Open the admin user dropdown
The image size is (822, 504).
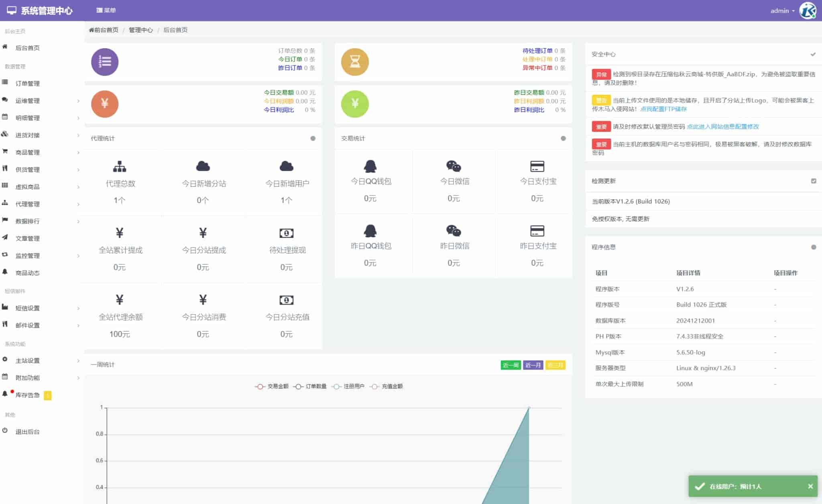click(x=782, y=11)
